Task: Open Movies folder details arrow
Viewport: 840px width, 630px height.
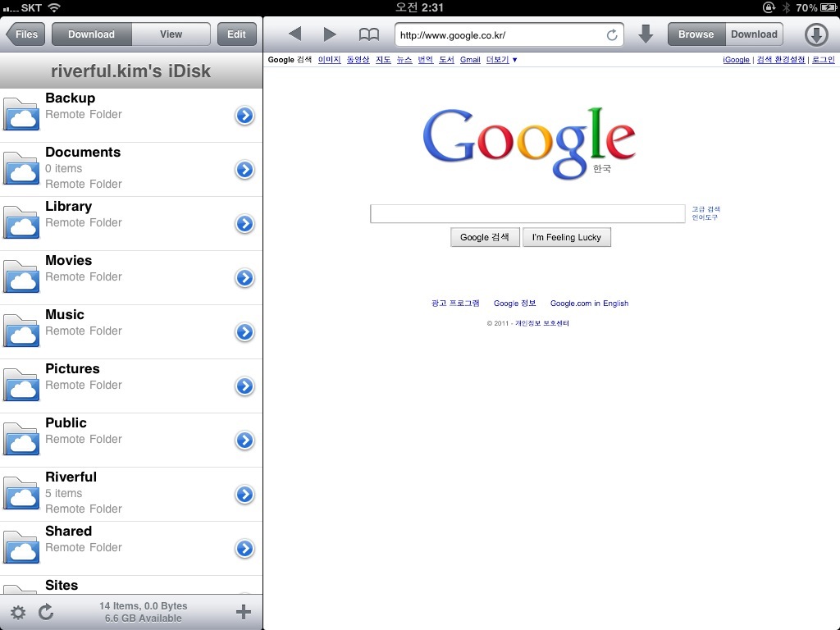Action: (x=244, y=277)
